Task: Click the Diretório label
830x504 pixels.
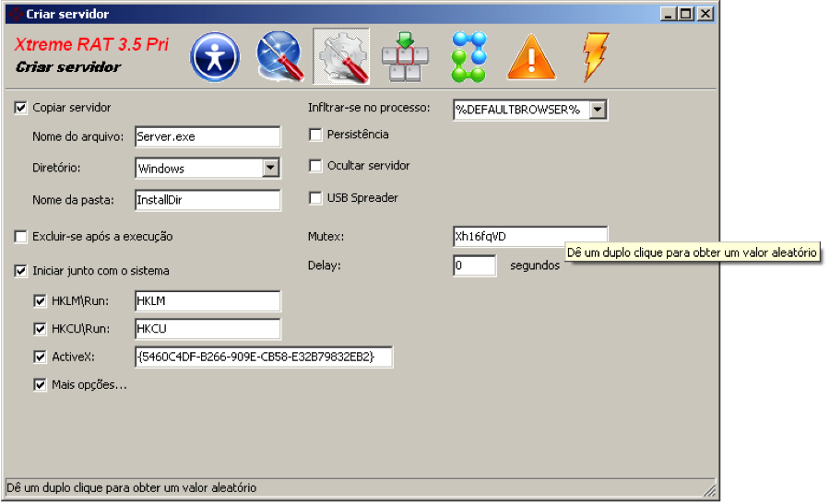Action: 56,169
